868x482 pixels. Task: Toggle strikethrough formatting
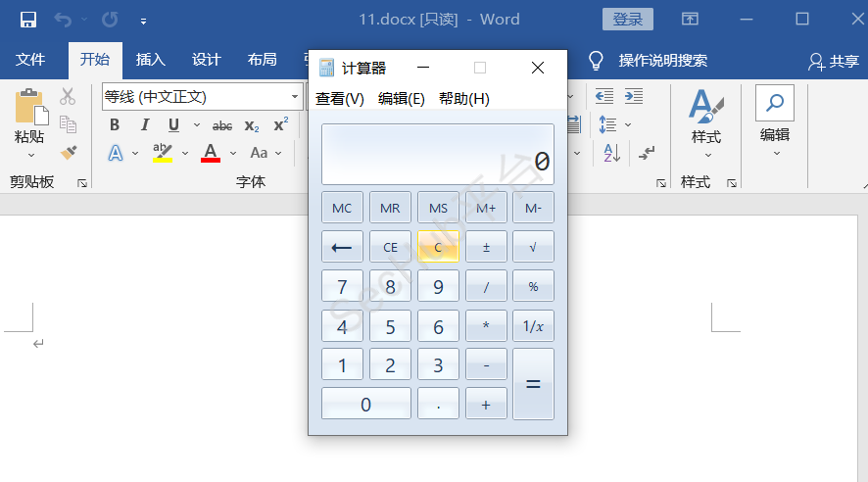[x=222, y=126]
